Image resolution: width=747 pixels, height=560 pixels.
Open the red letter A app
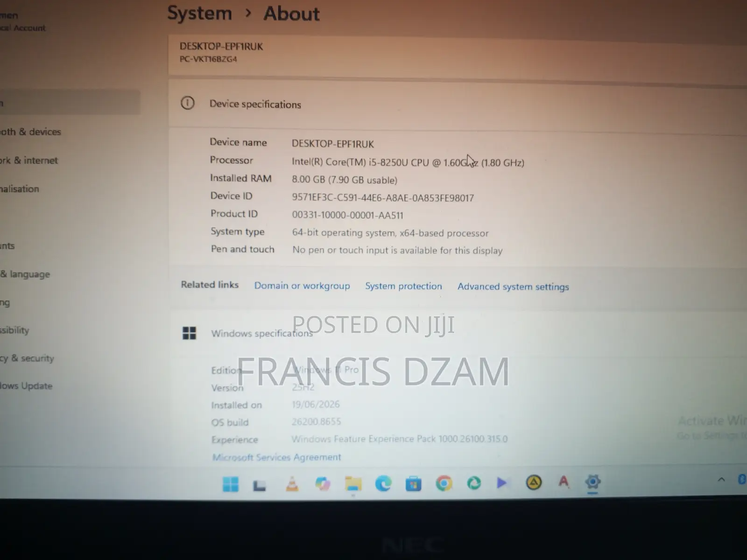(564, 481)
